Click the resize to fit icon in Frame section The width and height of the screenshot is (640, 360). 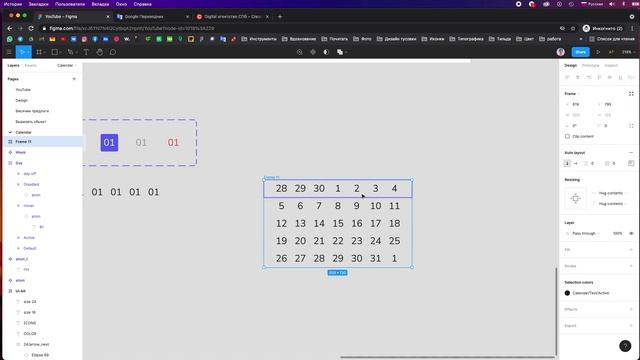coord(631,94)
